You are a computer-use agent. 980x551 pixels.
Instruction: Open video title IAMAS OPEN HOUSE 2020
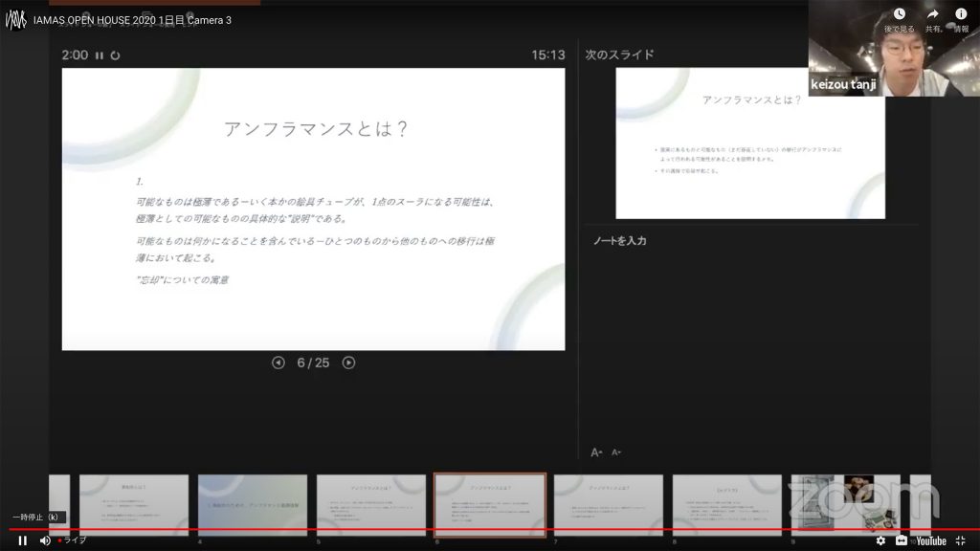click(x=132, y=20)
